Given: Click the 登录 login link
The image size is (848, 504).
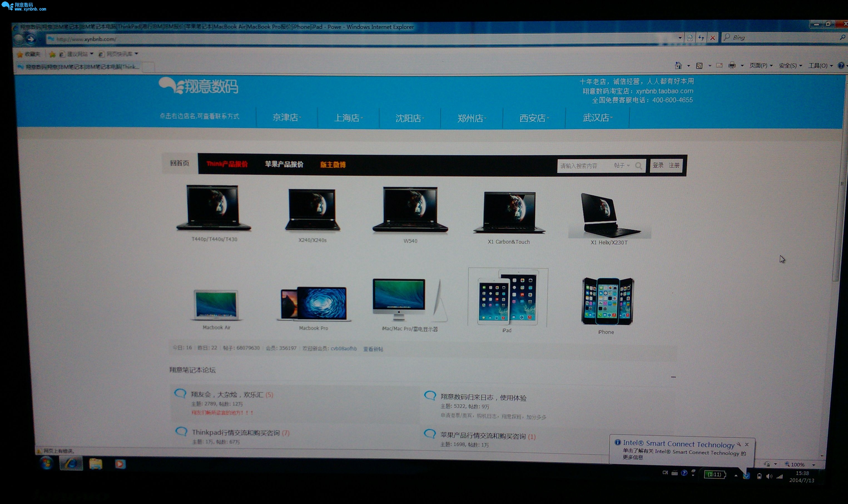Looking at the screenshot, I should (x=658, y=165).
